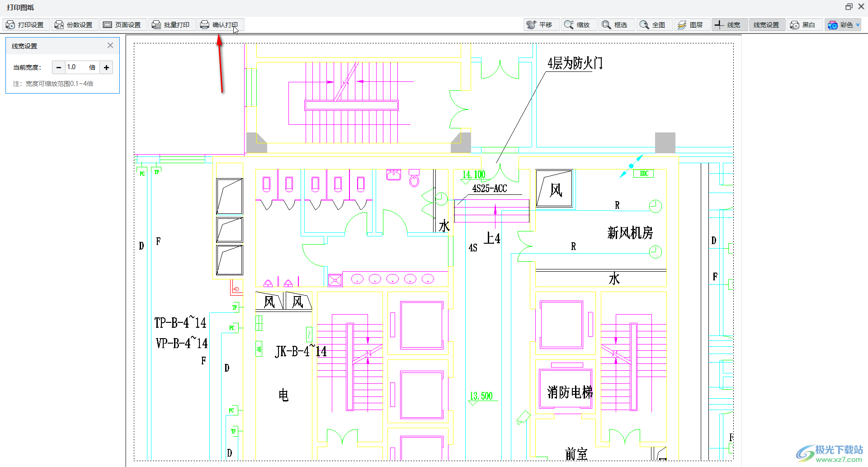Click the 13.500 elevation mark
This screenshot has height=467, width=868.
481,396
